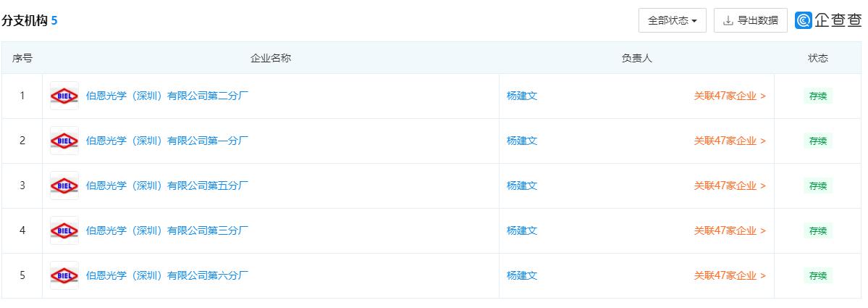The width and height of the screenshot is (868, 308).
Task: Open 伯恩光学（深圳）有限公司第一分厂 company link
Action: 167,141
